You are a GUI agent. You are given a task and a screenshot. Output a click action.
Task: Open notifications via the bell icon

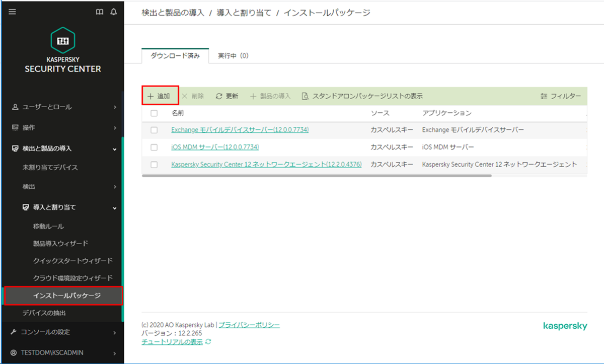[x=114, y=12]
